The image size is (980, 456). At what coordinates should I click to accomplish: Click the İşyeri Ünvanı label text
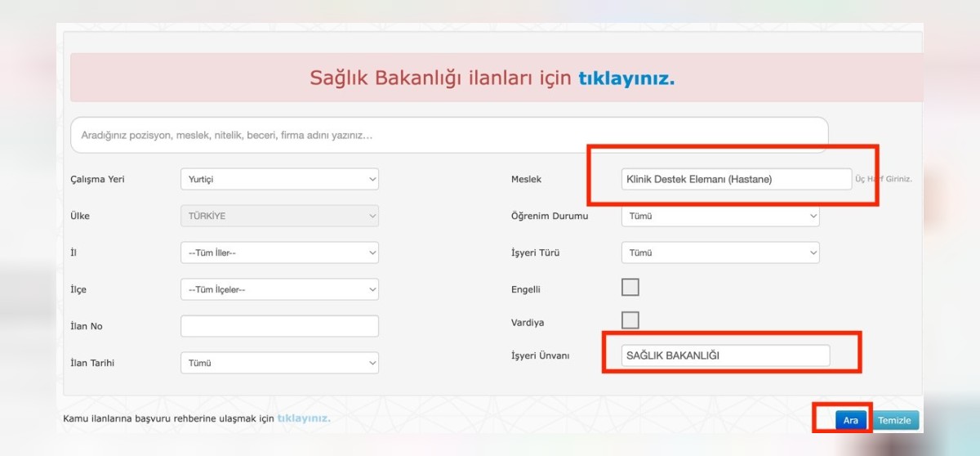pyautogui.click(x=540, y=355)
